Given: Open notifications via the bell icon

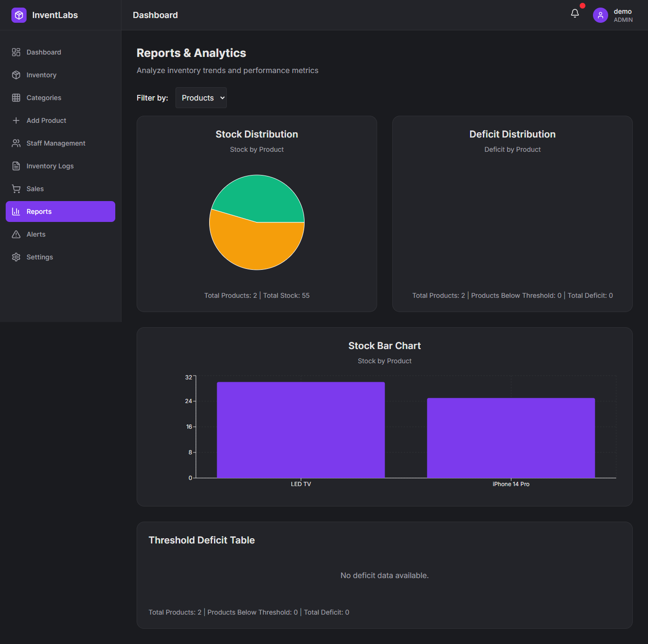Looking at the screenshot, I should (x=575, y=14).
